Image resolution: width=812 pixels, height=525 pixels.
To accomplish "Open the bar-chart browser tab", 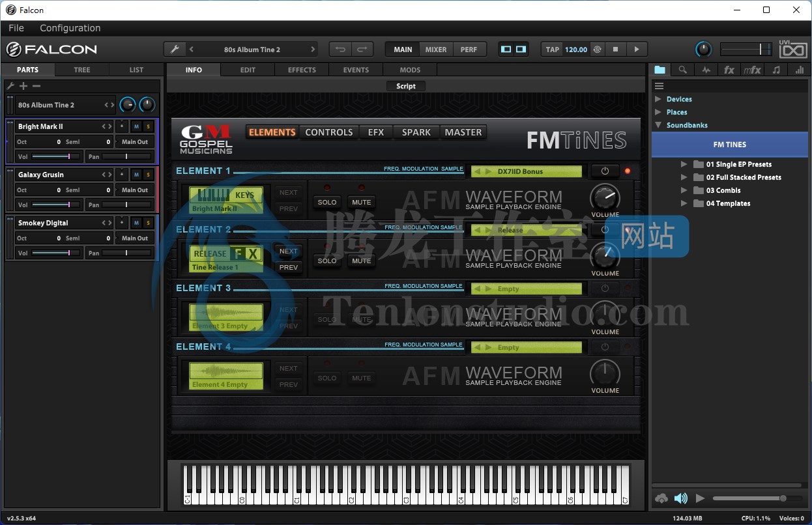I will tap(799, 70).
